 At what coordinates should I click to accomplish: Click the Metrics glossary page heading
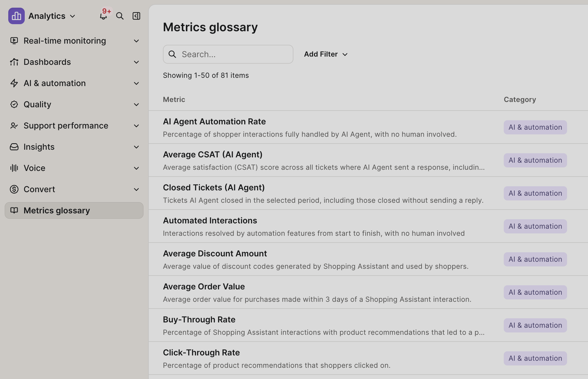pos(210,27)
